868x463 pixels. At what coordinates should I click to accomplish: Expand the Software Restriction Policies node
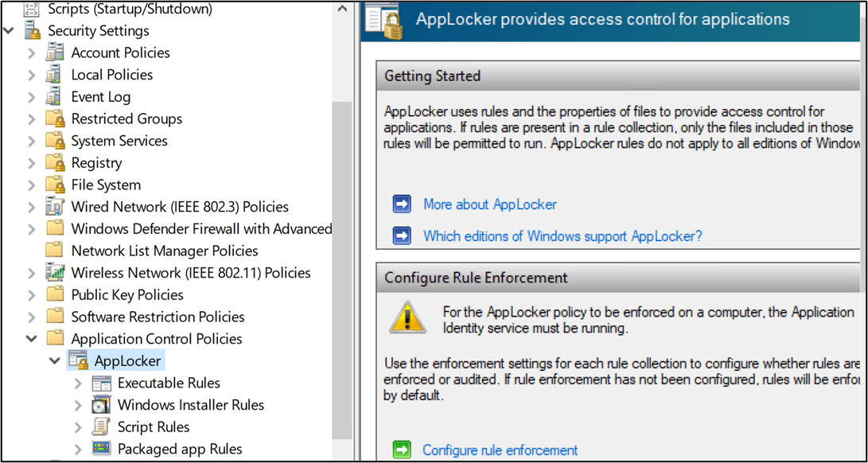(32, 317)
